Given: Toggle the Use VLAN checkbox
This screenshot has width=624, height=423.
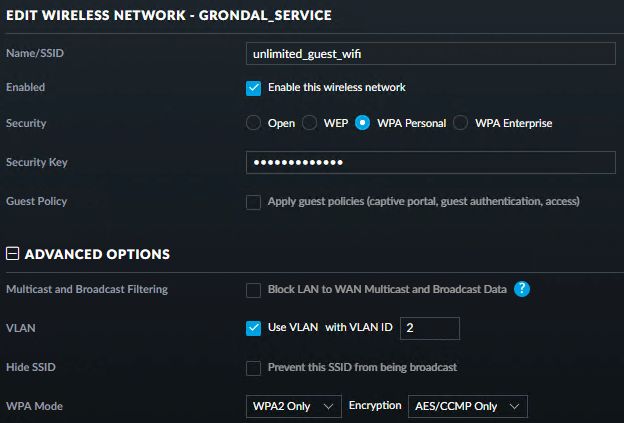Looking at the screenshot, I should [x=254, y=328].
